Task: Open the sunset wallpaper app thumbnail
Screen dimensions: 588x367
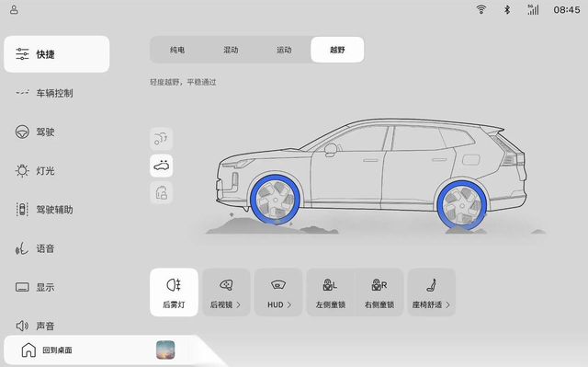Action: 165,350
